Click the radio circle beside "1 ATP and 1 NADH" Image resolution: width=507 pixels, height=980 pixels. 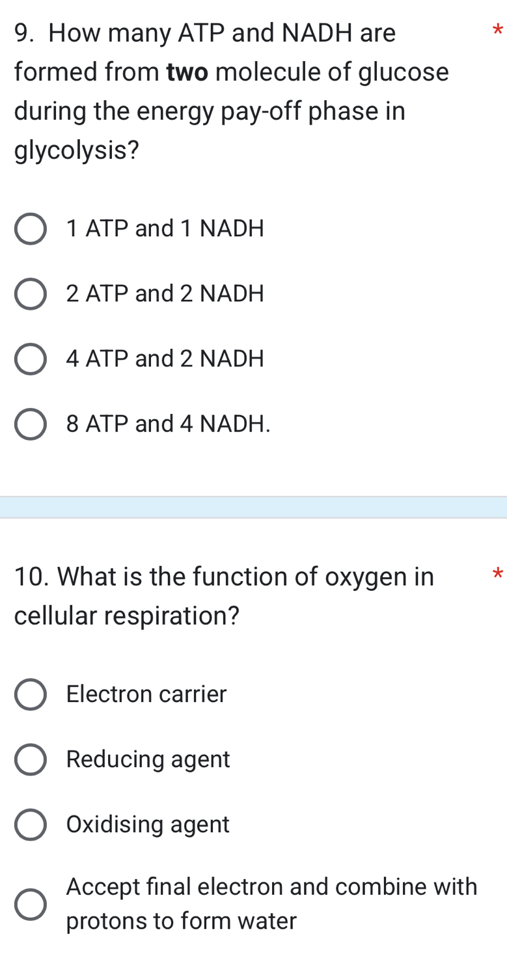[x=30, y=228]
